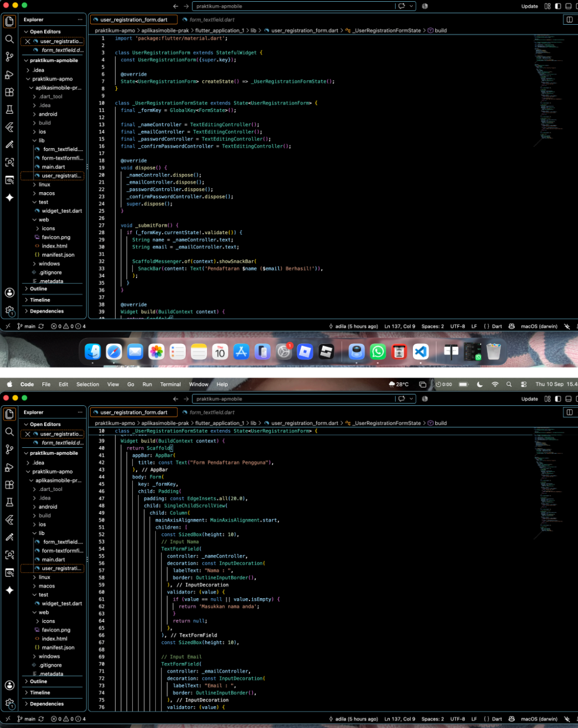The image size is (578, 728).
Task: Click Dart language mode in upper window status bar
Action: click(x=497, y=326)
